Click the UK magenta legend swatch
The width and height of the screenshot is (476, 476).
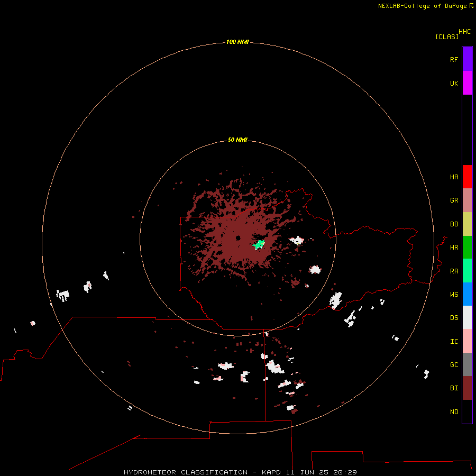[467, 83]
